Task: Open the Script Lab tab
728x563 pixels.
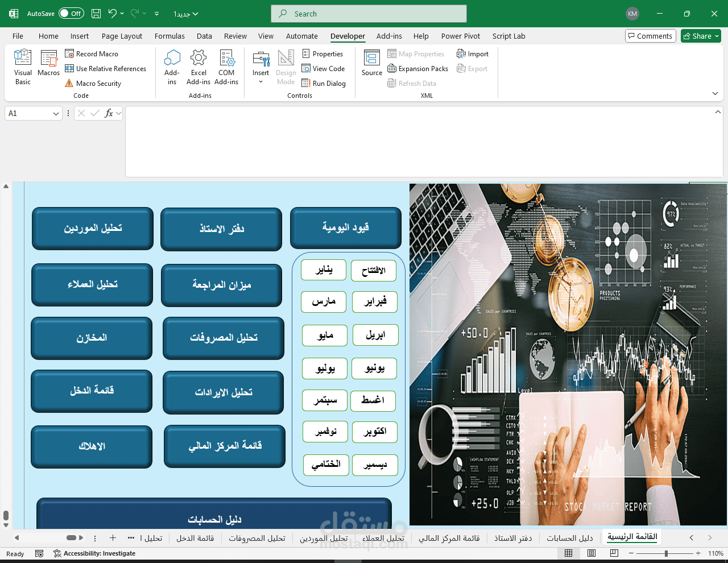Action: (x=509, y=36)
